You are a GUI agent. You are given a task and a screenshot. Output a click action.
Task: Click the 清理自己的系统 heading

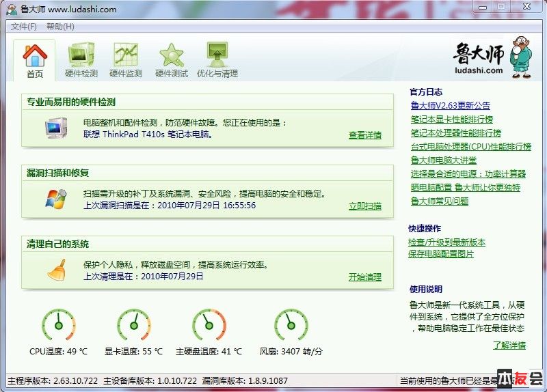58,244
